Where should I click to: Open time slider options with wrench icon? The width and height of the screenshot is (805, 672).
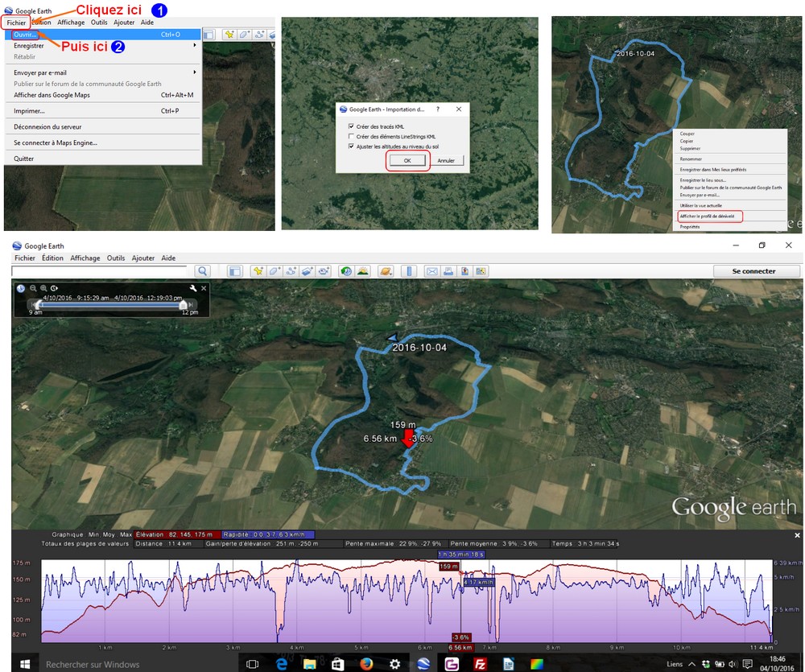(193, 288)
